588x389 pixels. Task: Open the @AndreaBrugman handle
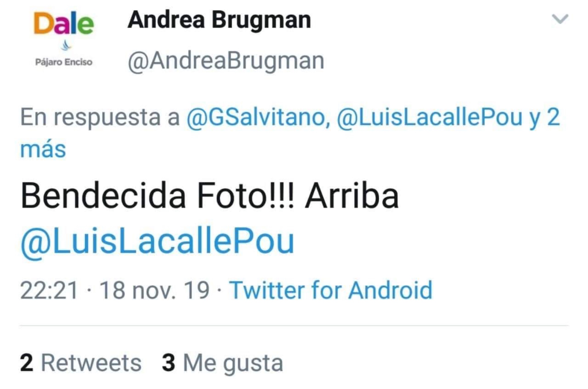tap(226, 61)
